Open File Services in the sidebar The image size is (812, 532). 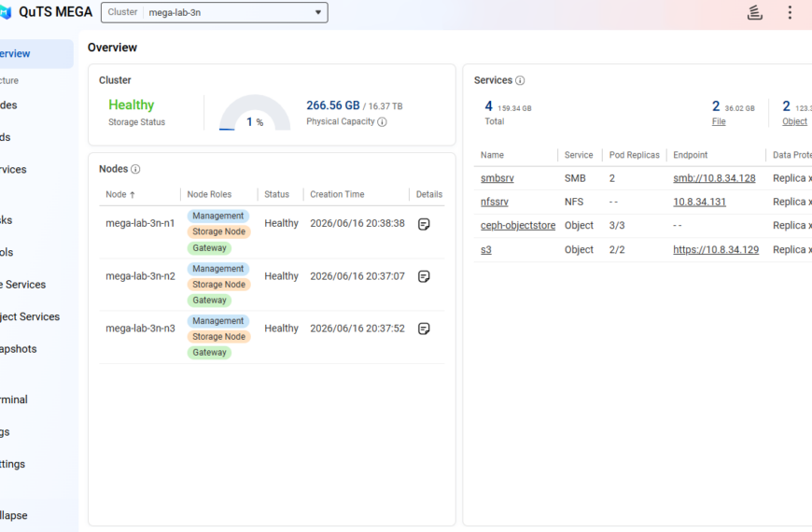pyautogui.click(x=22, y=285)
